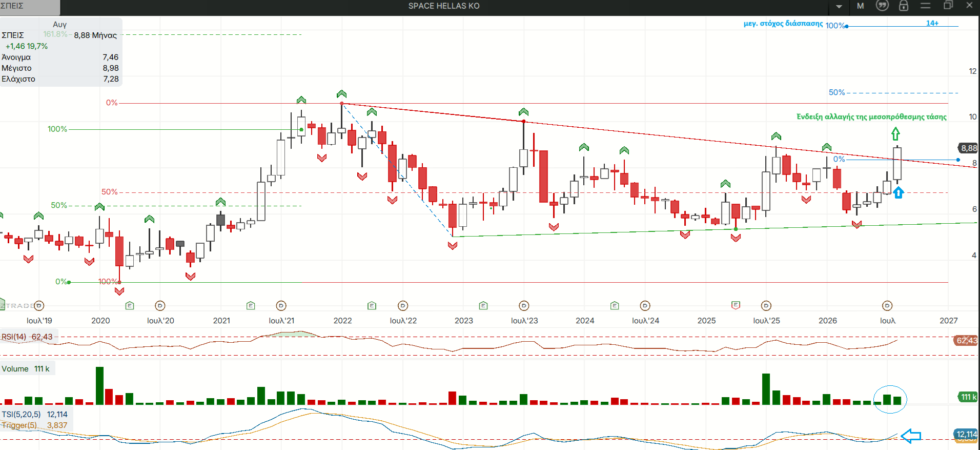Select the 14+ target label
This screenshot has width=980, height=450.
[932, 23]
